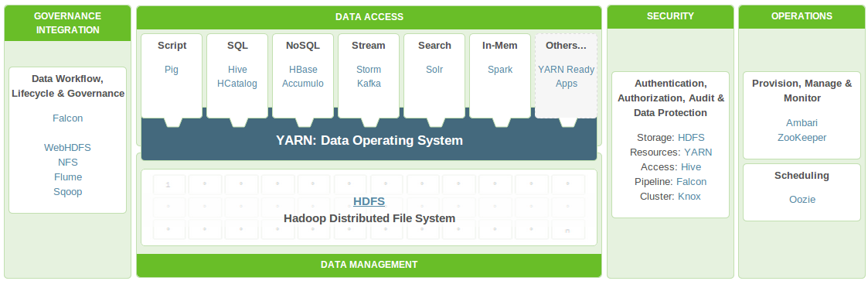Click the HDFS grid cell labeled 1
The height and width of the screenshot is (281, 868).
tap(168, 184)
